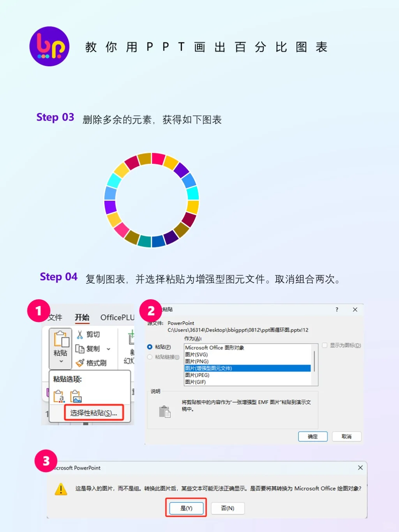Screen dimensions: 399x532
Task: Select the 粘贴链接 radio button
Action: (x=150, y=357)
